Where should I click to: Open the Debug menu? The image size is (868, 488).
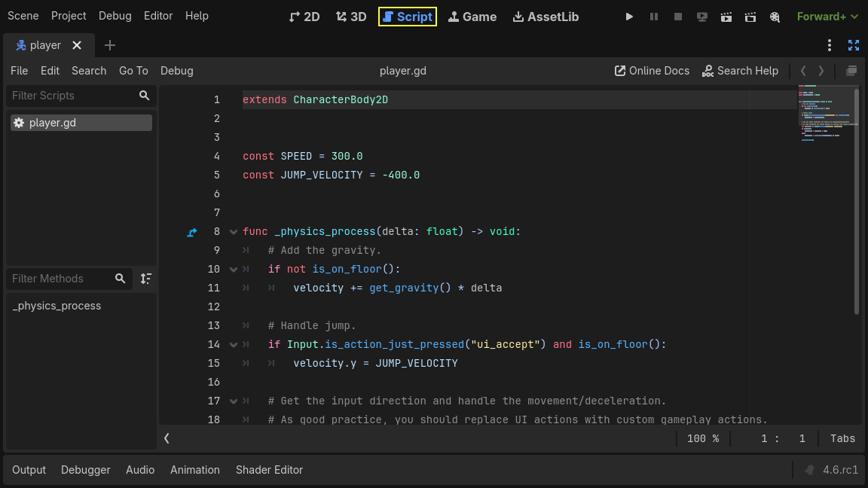pyautogui.click(x=115, y=15)
